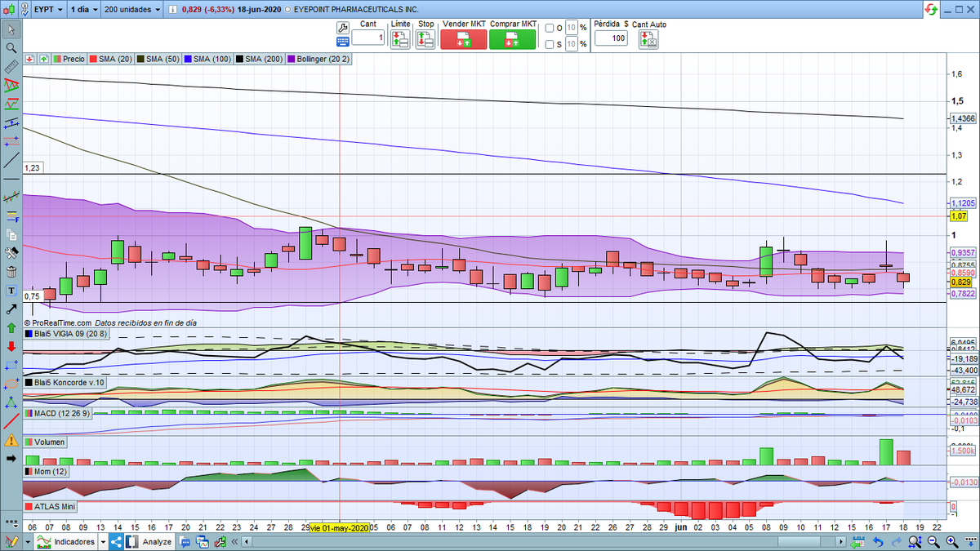
Task: Open wrench settings in order panel
Action: (342, 26)
